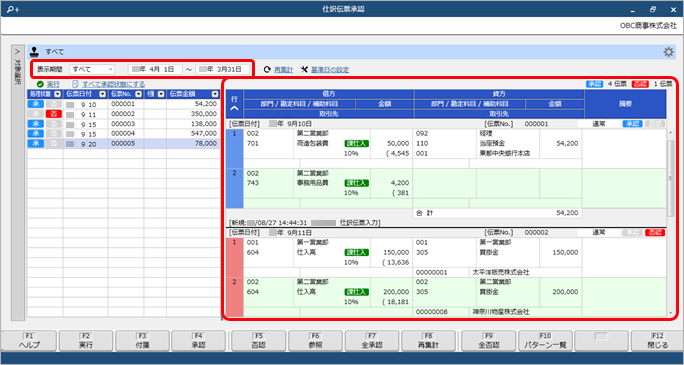Image resolution: width=684 pixels, height=365 pixels.
Task: Select amount cell 547,000 in voucher list
Action: pos(193,133)
